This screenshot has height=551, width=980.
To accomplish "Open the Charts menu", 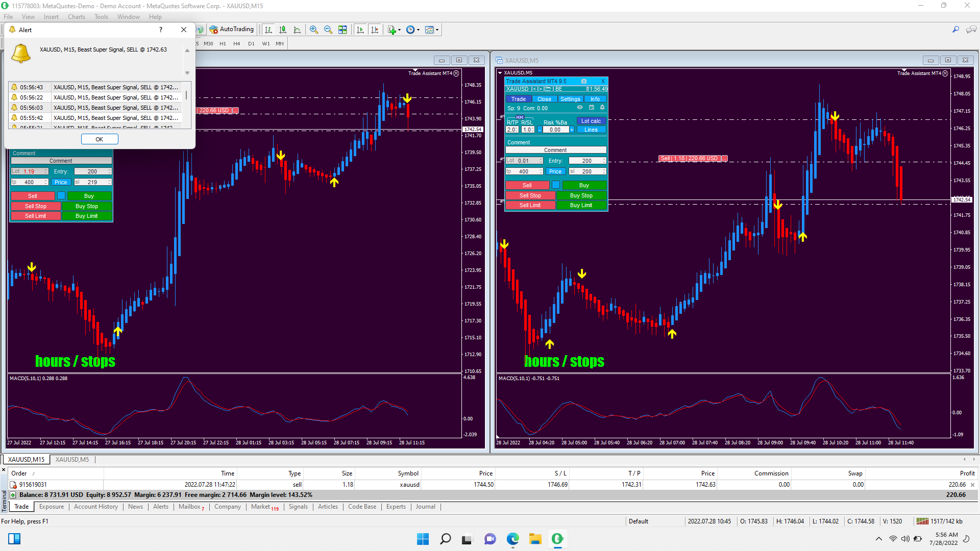I will click(x=77, y=17).
